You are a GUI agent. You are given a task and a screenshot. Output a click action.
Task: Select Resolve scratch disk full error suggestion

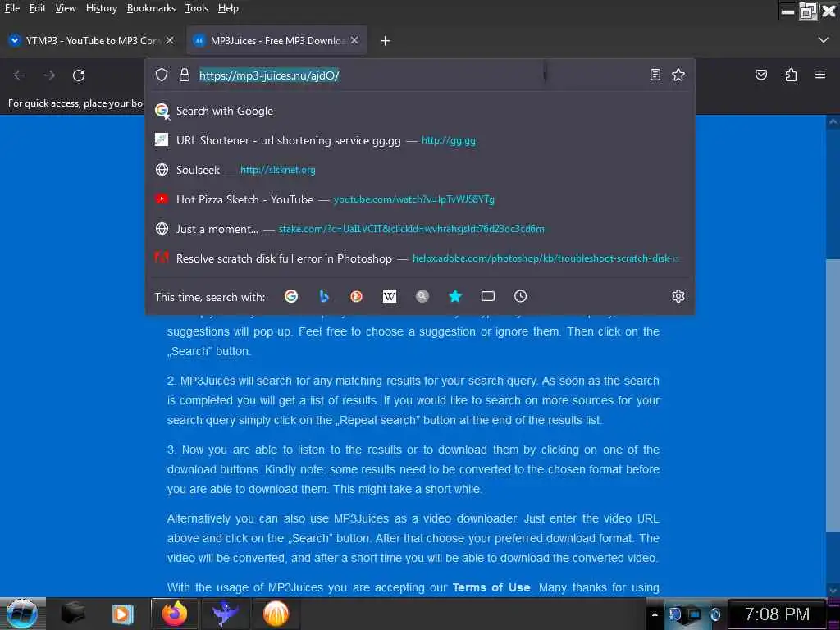[420, 258]
